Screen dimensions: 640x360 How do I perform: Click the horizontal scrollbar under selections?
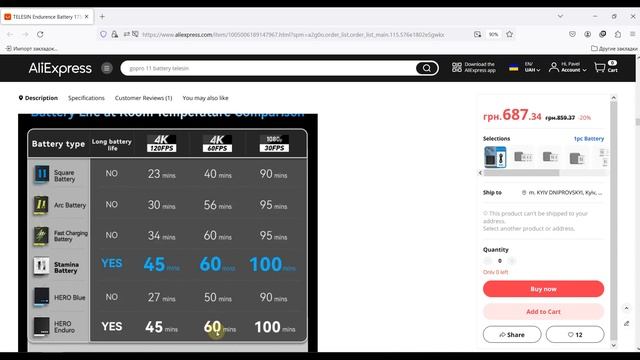click(x=521, y=173)
